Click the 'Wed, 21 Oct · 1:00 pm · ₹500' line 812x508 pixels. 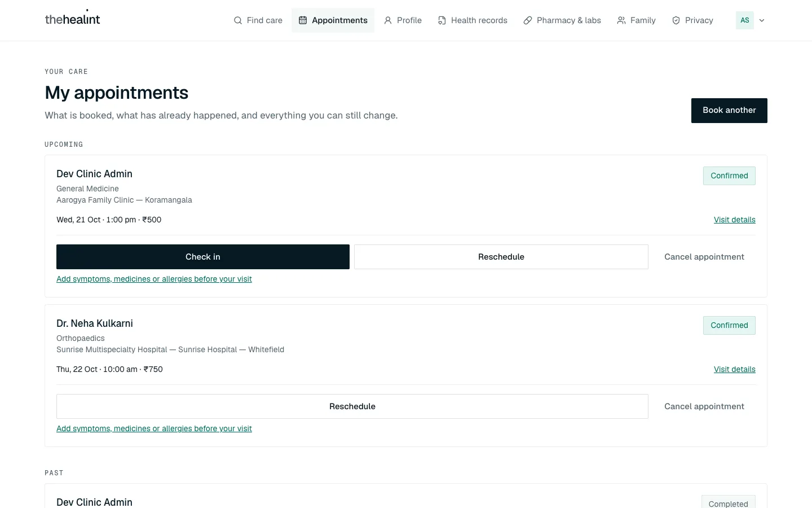(109, 220)
